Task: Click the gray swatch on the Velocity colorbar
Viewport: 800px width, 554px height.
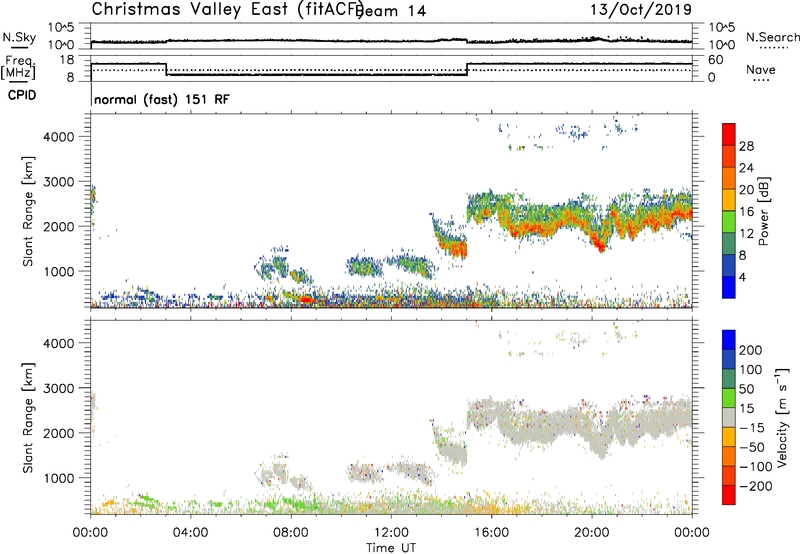Action: click(729, 417)
